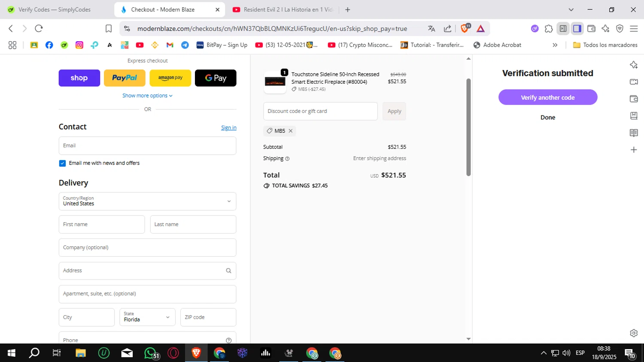Open Binance bookmark icon
Screen dimensions: 644x362
pyautogui.click(x=155, y=45)
